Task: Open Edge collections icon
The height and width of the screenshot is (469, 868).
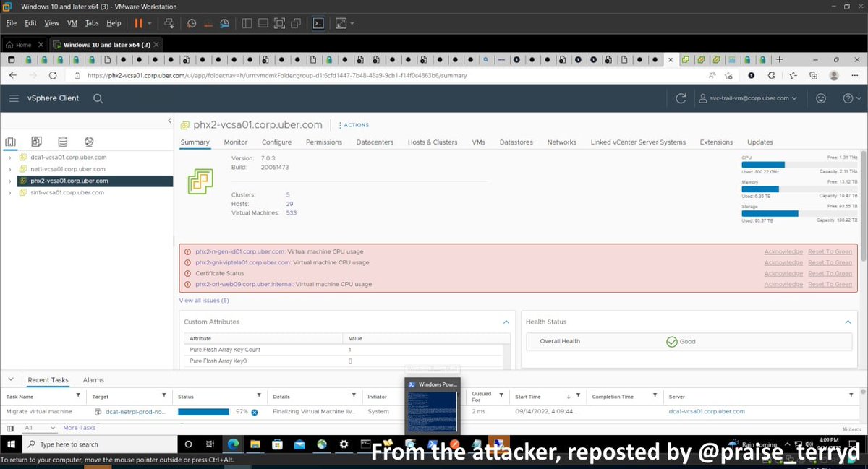Action: click(814, 75)
